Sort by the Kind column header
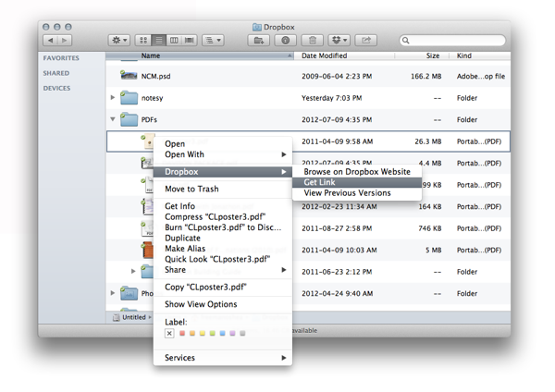Image resolution: width=555 pixels, height=392 pixels. coord(479,55)
